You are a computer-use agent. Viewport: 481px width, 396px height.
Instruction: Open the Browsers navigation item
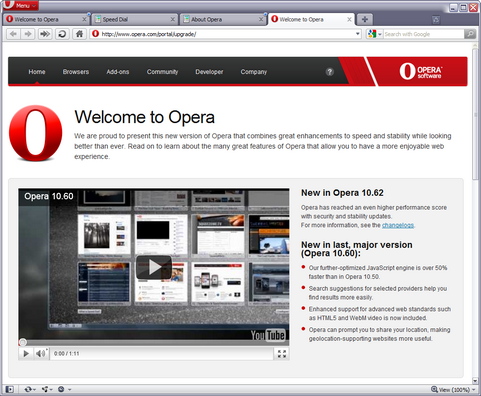tap(76, 72)
